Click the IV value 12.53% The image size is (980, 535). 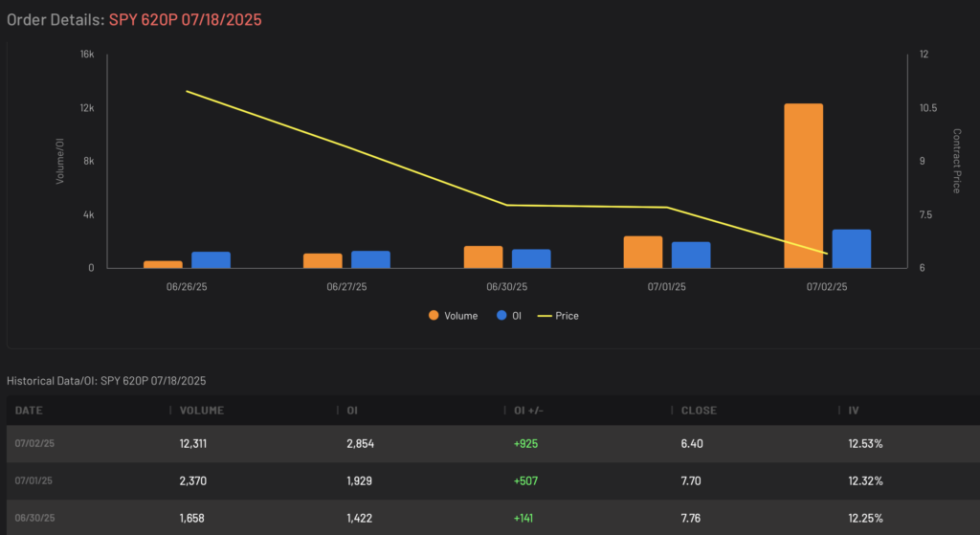pyautogui.click(x=865, y=444)
